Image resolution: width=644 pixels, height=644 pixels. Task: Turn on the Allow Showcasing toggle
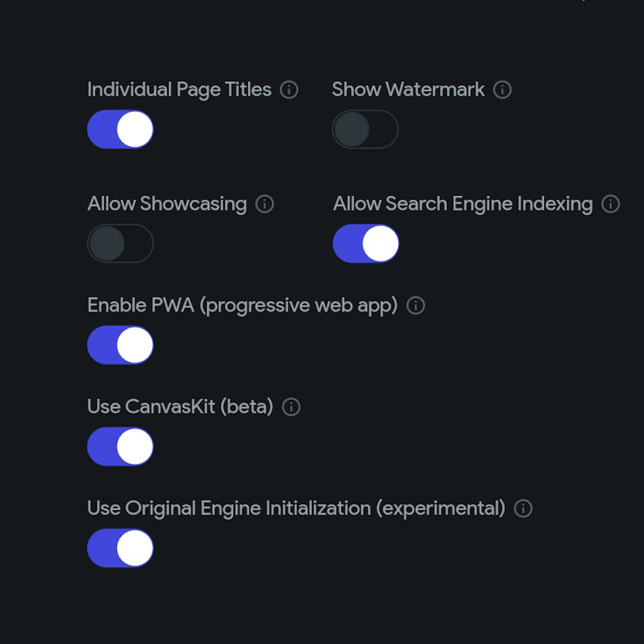[120, 243]
